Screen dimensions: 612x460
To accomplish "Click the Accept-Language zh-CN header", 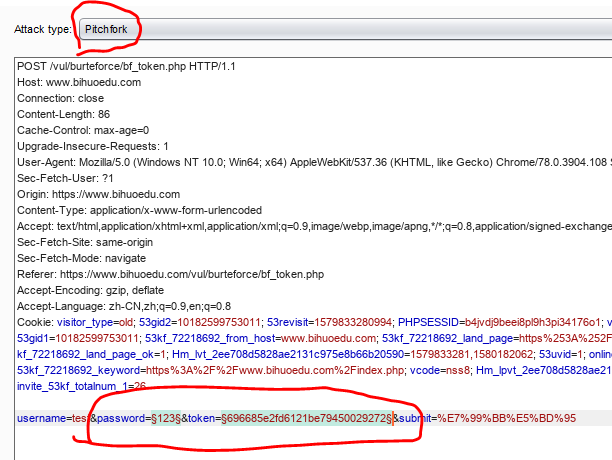I will pyautogui.click(x=124, y=306).
